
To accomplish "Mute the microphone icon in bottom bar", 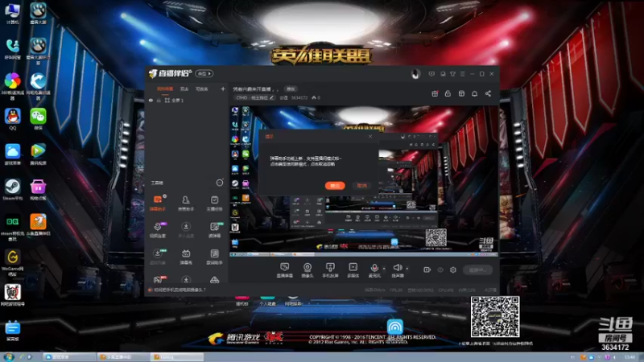I will coord(374,268).
